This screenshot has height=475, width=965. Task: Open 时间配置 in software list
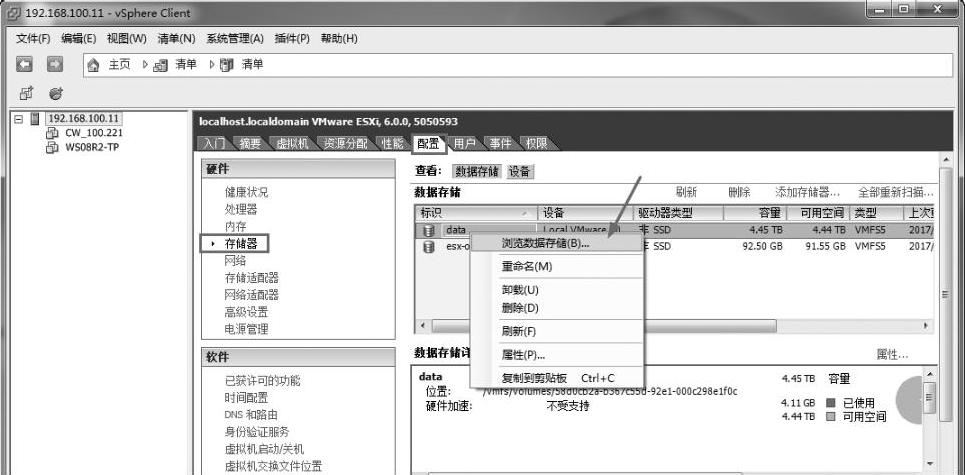pos(246,398)
